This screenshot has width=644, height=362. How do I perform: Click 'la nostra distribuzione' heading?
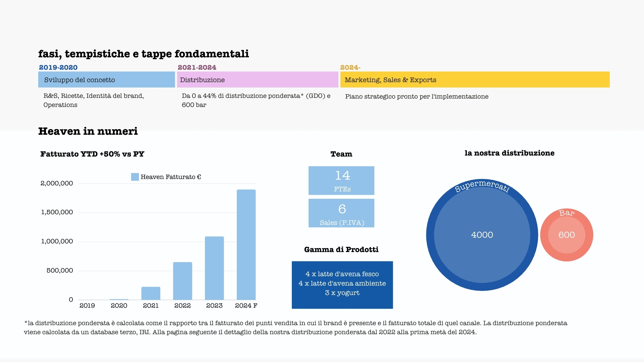tap(509, 153)
